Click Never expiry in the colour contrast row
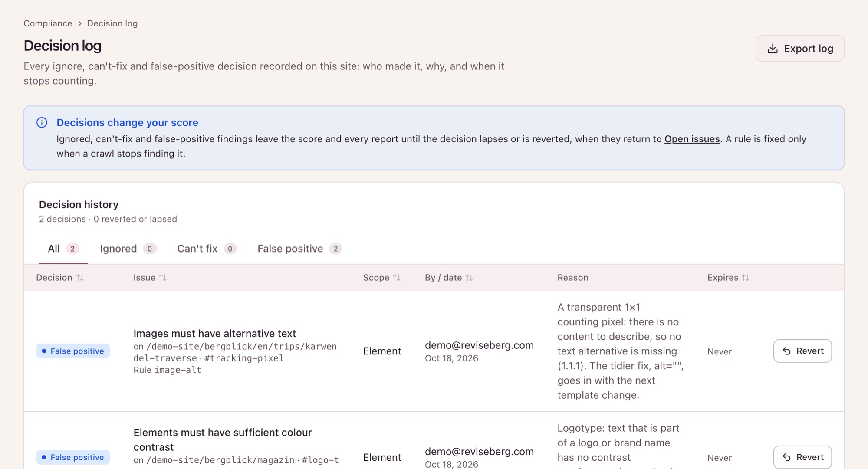 click(720, 458)
